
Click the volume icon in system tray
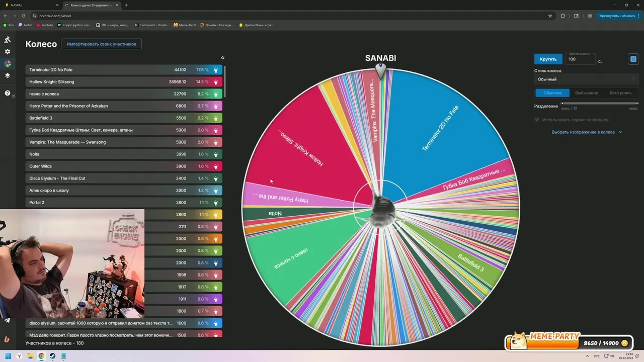point(612,356)
